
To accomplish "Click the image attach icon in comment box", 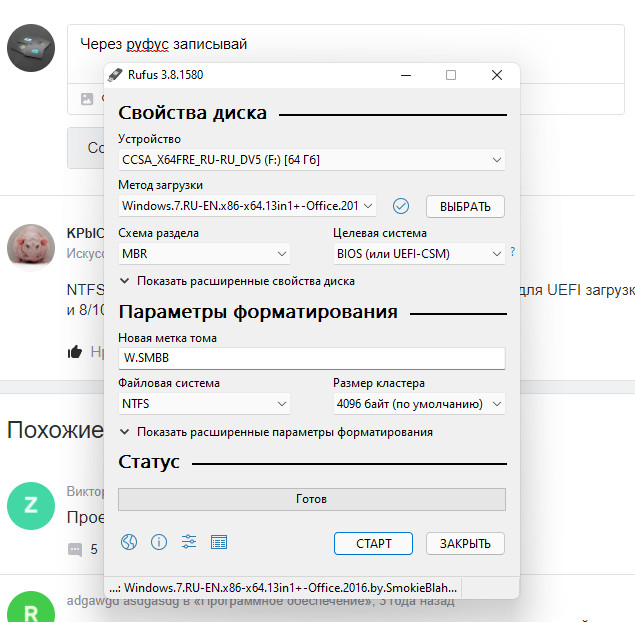I will click(x=87, y=99).
